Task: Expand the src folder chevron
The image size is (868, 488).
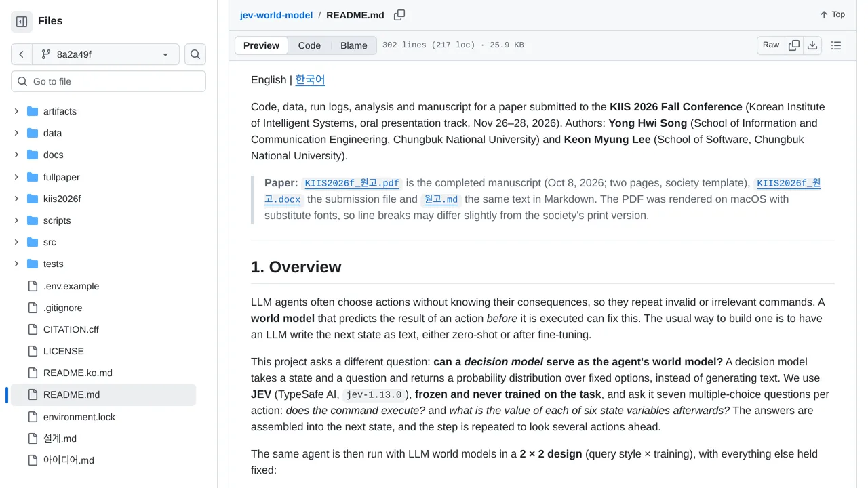Action: point(16,242)
